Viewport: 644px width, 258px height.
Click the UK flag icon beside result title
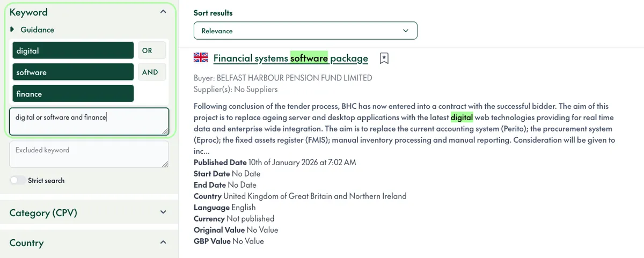[x=201, y=58]
